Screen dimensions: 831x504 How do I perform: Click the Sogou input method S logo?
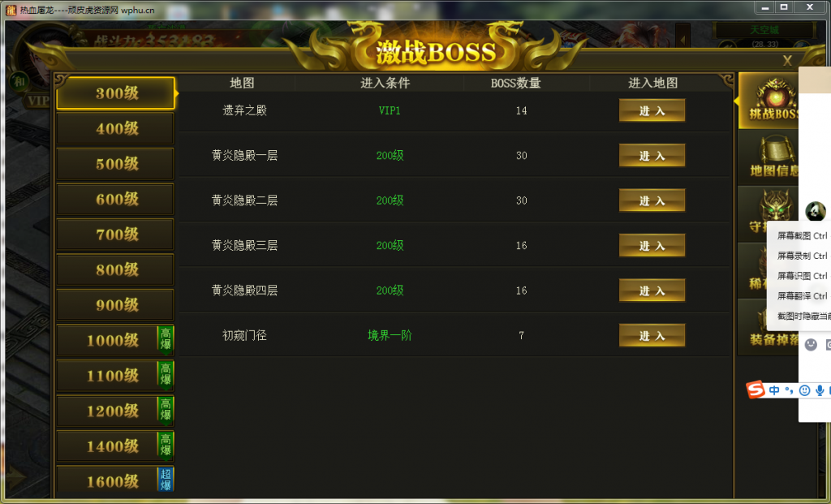(756, 390)
